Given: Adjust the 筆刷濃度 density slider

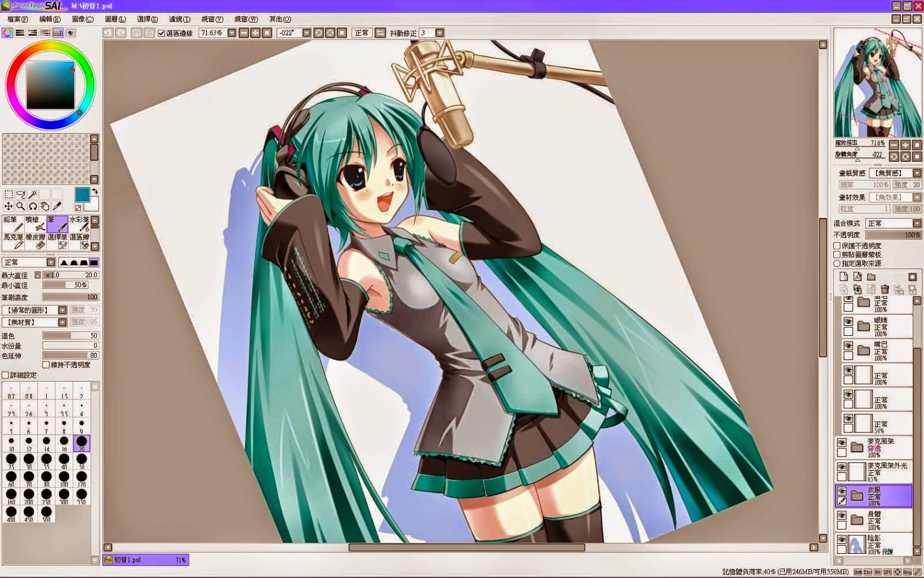Looking at the screenshot, I should [x=70, y=297].
